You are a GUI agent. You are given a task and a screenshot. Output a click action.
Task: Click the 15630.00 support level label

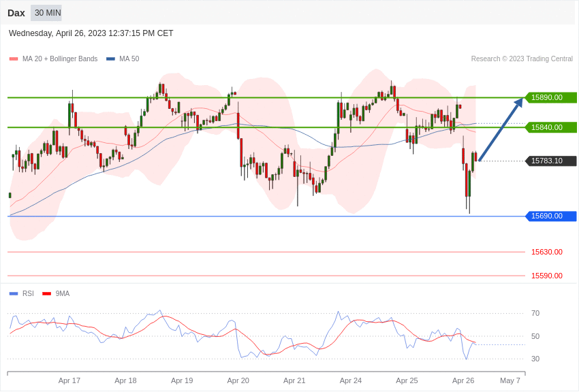tap(547, 252)
